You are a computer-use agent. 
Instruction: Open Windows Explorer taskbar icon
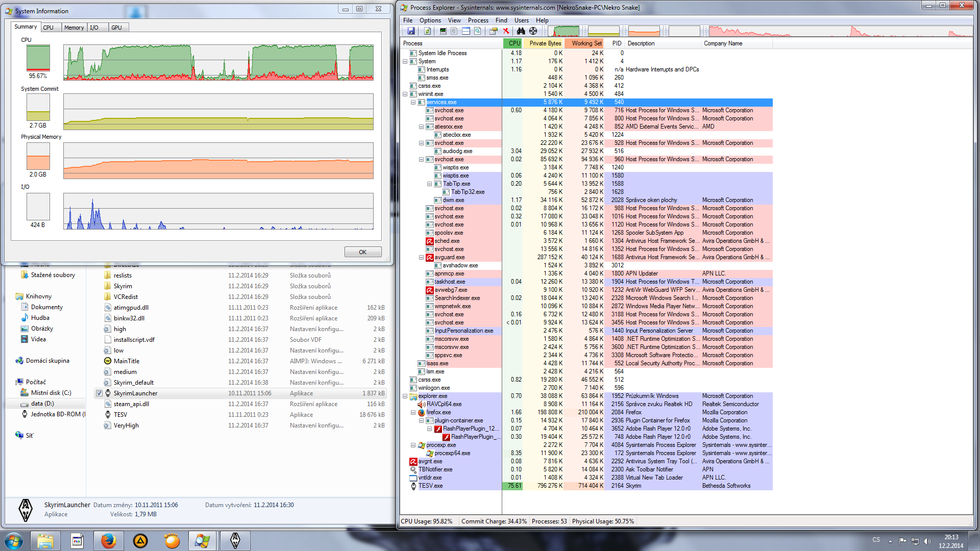click(45, 541)
